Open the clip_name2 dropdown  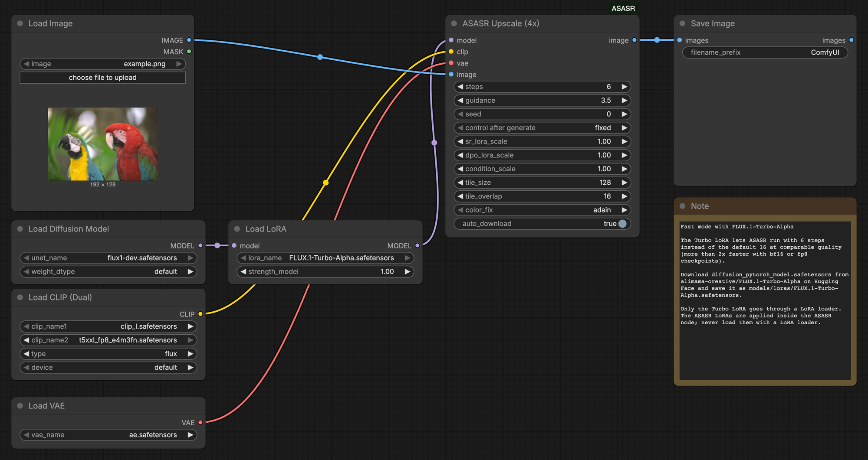[108, 340]
